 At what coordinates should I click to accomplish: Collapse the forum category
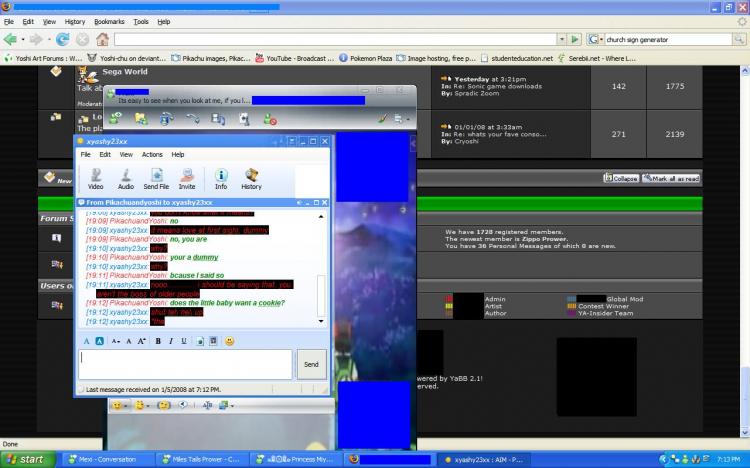click(x=620, y=178)
